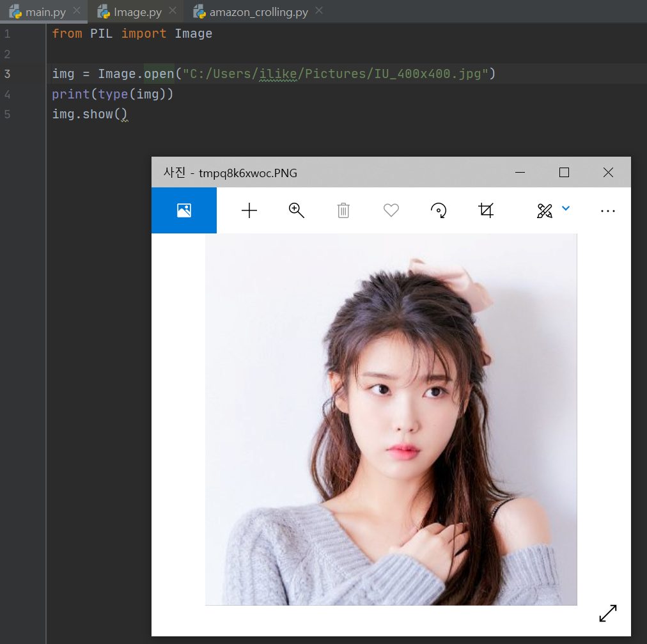The width and height of the screenshot is (647, 644).
Task: Click the Add to plus icon
Action: (x=249, y=210)
